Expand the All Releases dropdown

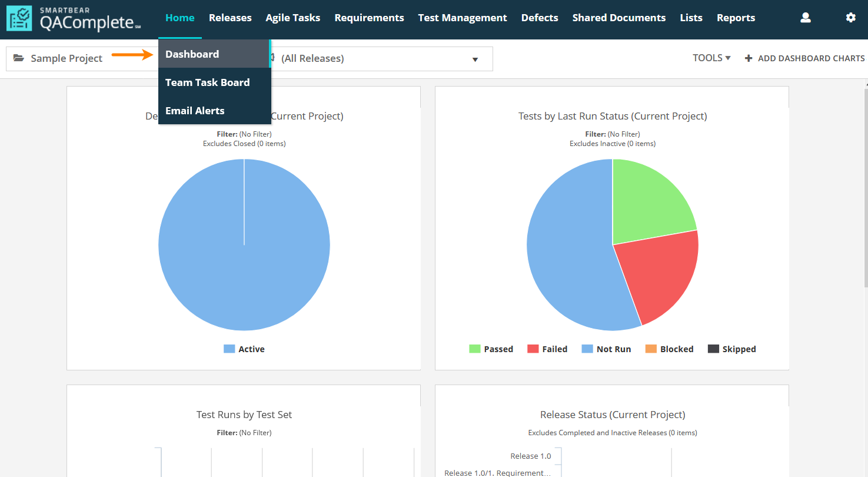[x=475, y=59]
